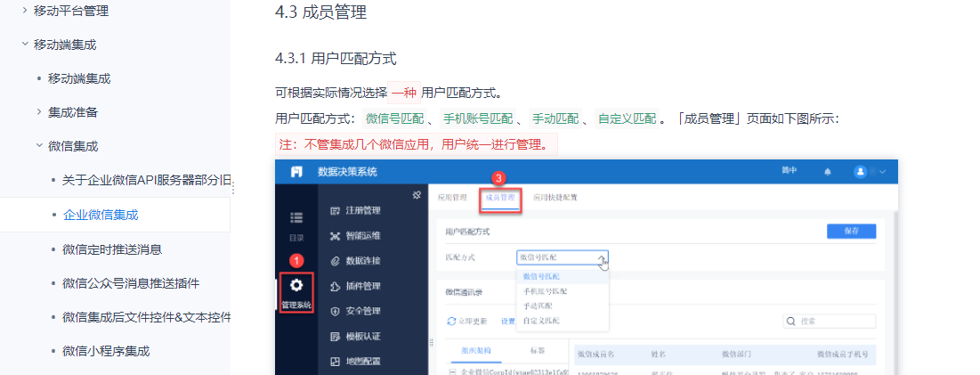Open the 管理系统 gear icon
The height and width of the screenshot is (375, 980).
pos(297,285)
